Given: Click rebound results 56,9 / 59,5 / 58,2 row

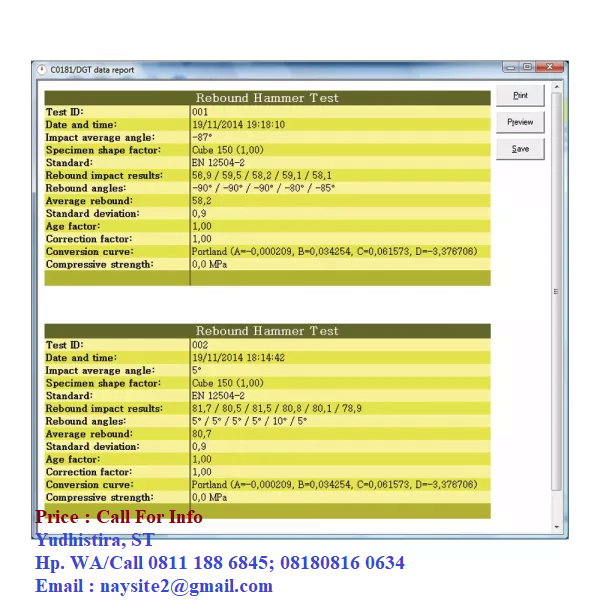Looking at the screenshot, I should pyautogui.click(x=262, y=176).
